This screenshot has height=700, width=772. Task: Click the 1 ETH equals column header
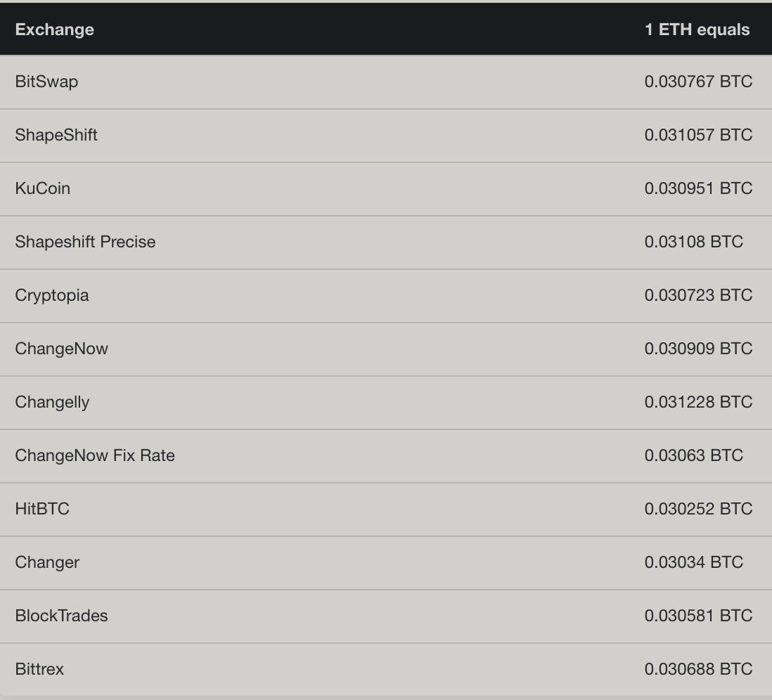(697, 30)
